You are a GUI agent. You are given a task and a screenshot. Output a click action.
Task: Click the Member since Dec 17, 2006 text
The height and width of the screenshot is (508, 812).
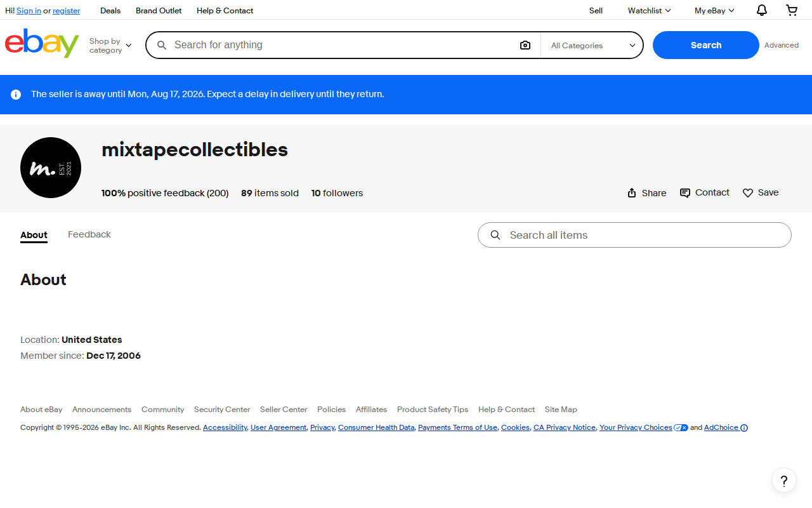(81, 356)
